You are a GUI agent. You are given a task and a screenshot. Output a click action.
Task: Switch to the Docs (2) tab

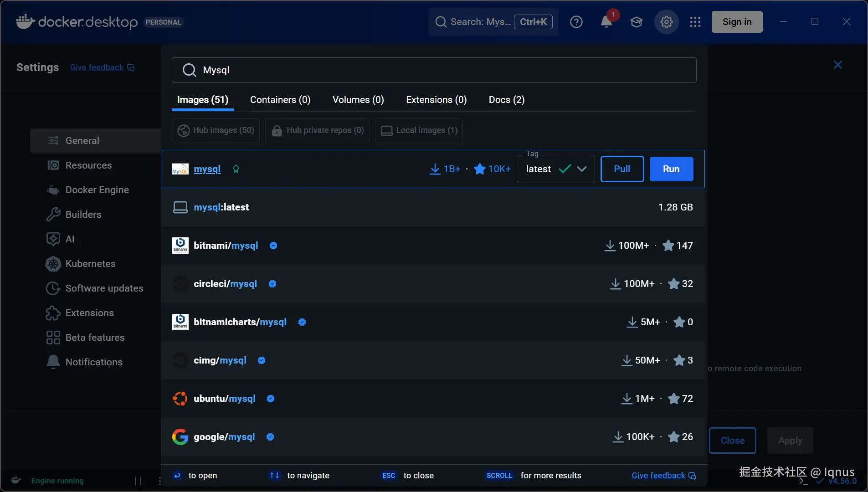click(x=507, y=100)
